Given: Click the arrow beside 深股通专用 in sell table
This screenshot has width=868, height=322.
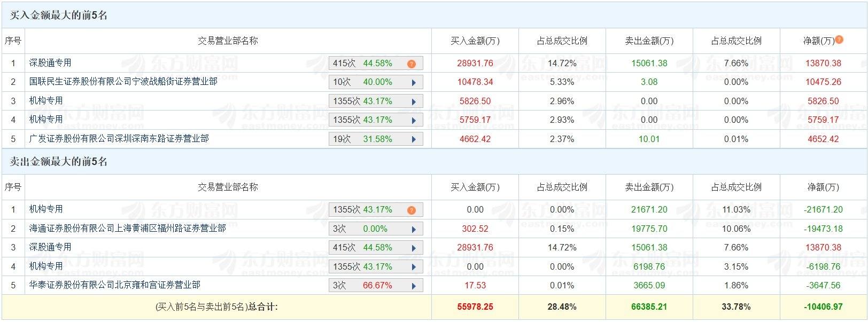Looking at the screenshot, I should pos(413,247).
